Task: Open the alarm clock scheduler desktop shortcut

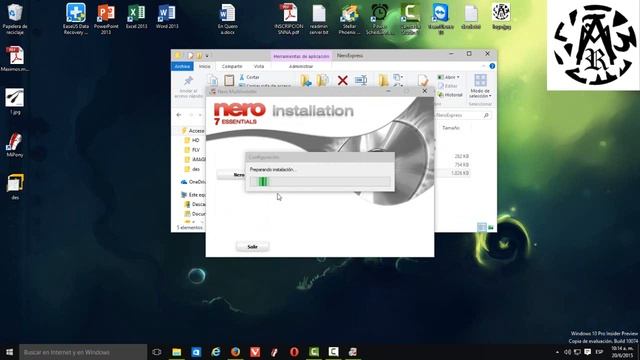Action: coord(380,19)
